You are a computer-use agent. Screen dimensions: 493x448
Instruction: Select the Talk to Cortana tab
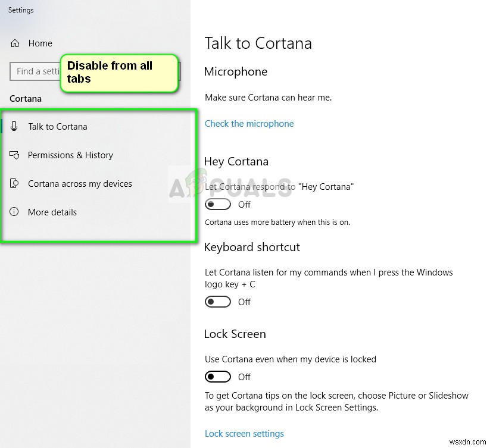(58, 126)
